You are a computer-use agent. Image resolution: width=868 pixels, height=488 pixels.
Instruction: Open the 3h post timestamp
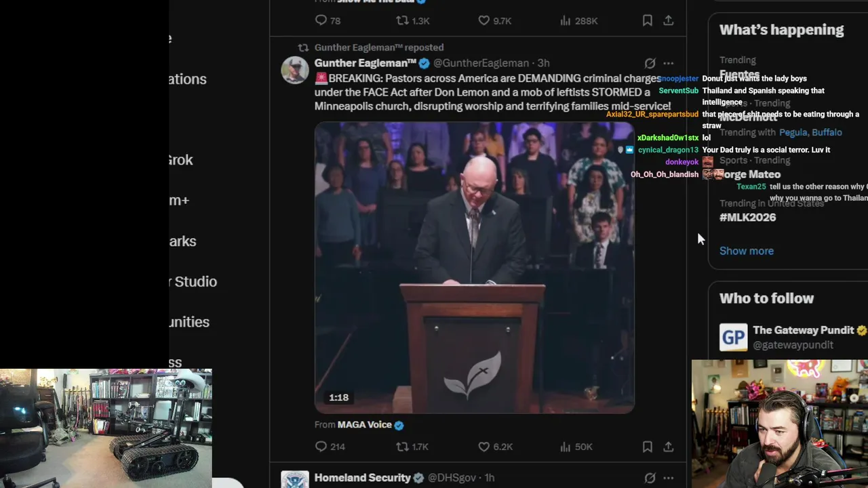point(543,63)
